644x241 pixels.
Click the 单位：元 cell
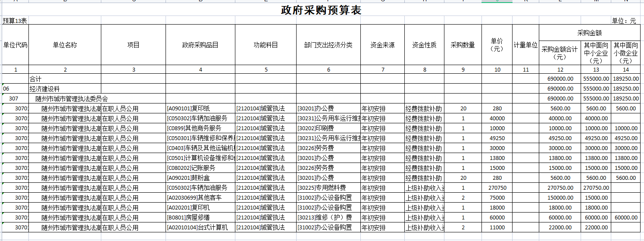[x=625, y=21]
